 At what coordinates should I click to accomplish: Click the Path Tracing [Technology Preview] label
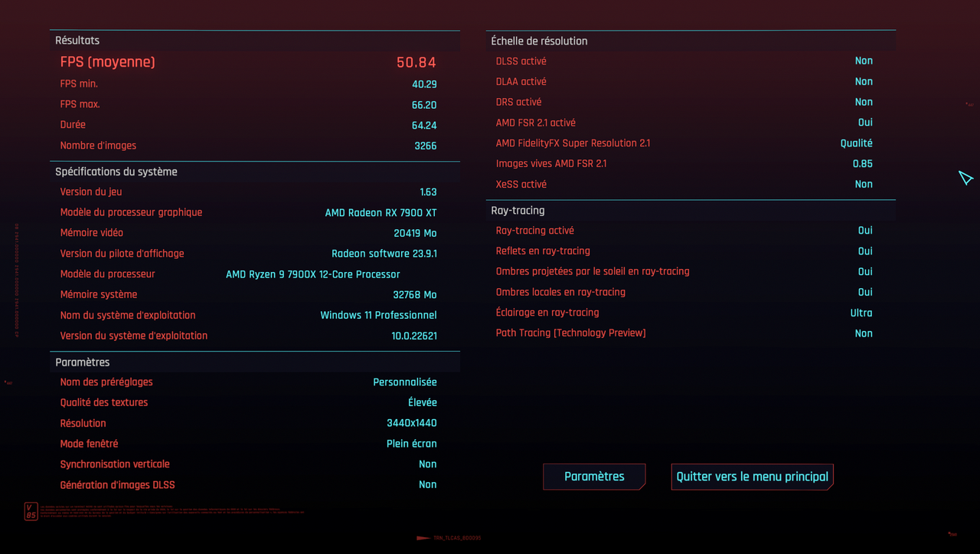tap(571, 333)
